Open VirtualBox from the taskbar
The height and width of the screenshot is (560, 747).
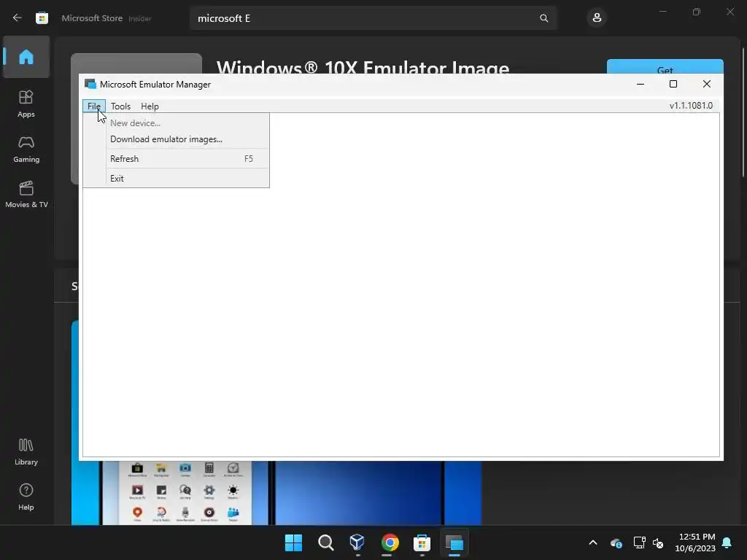(357, 542)
